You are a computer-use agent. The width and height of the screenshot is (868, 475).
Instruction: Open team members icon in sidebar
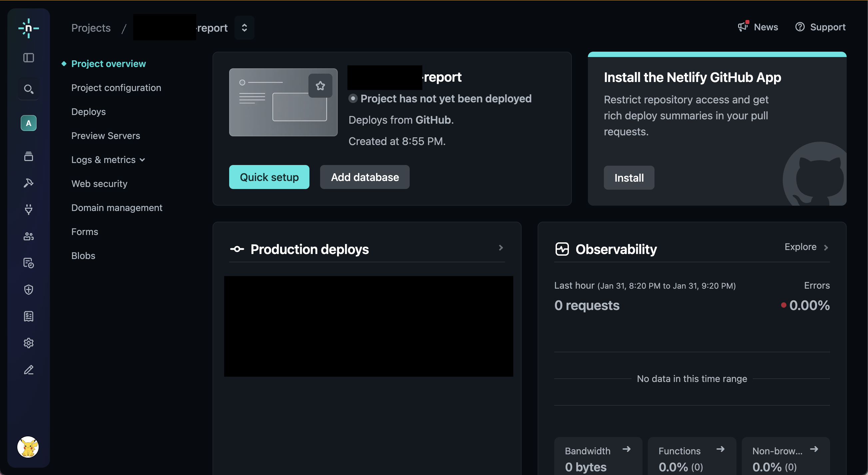[28, 236]
